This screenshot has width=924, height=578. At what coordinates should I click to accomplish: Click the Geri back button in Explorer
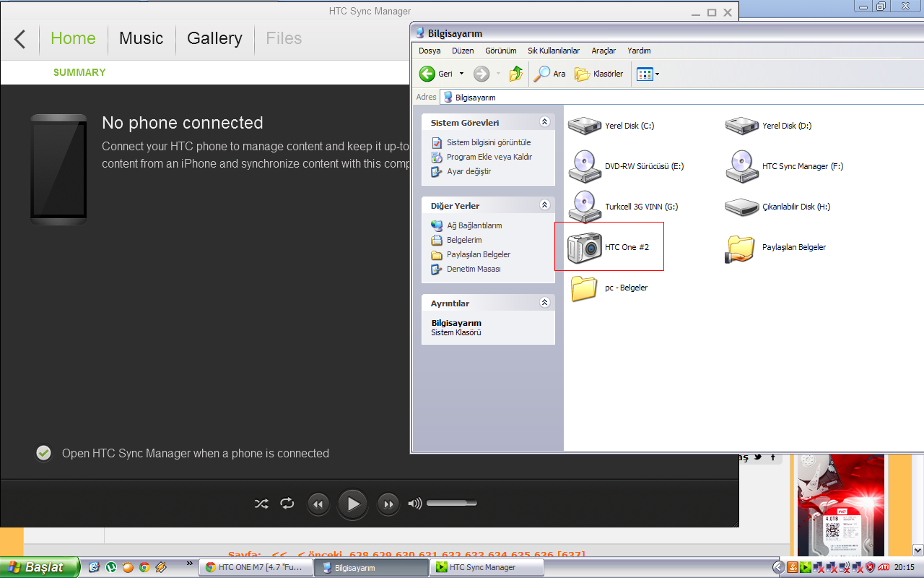point(437,74)
